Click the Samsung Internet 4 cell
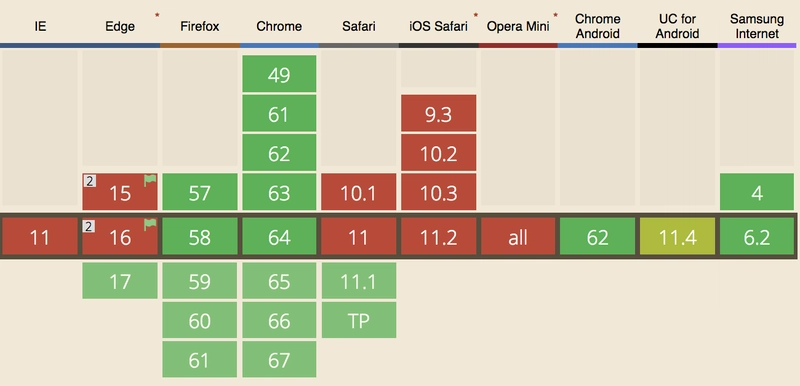800x386 pixels. tap(757, 192)
